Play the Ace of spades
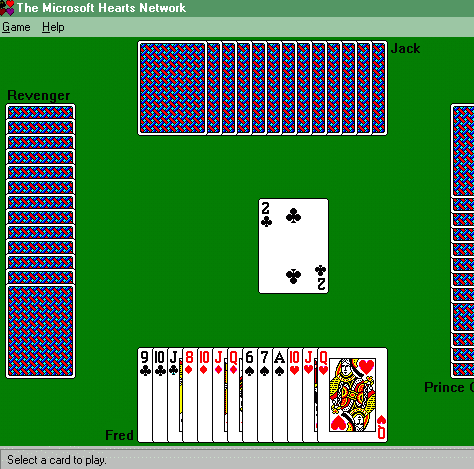Viewport: 474px width, 469px height. (280, 395)
